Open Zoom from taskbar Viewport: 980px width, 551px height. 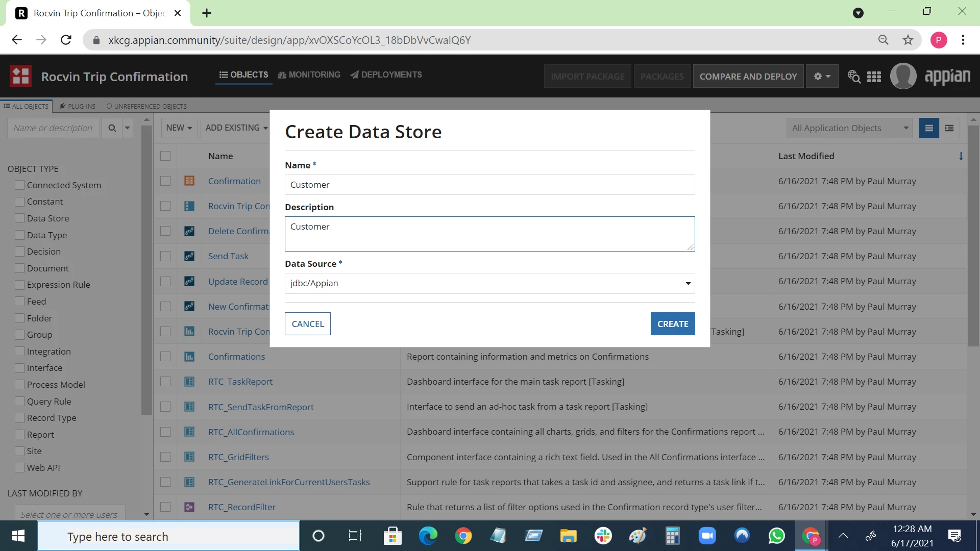tap(707, 536)
